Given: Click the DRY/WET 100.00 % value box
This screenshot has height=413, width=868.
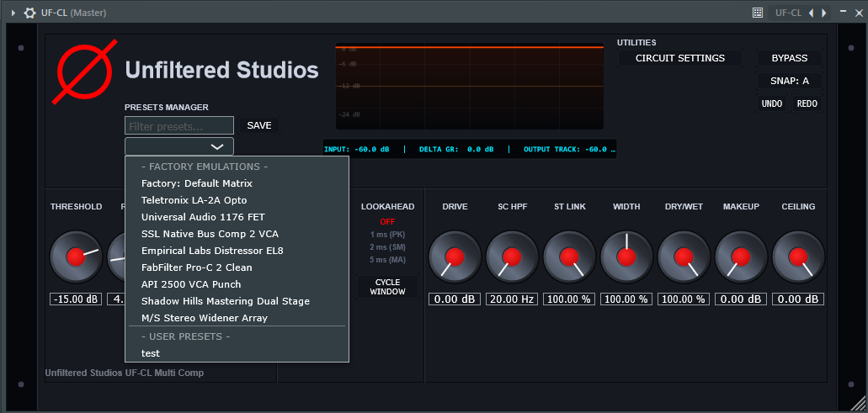Looking at the screenshot, I should pyautogui.click(x=684, y=299).
